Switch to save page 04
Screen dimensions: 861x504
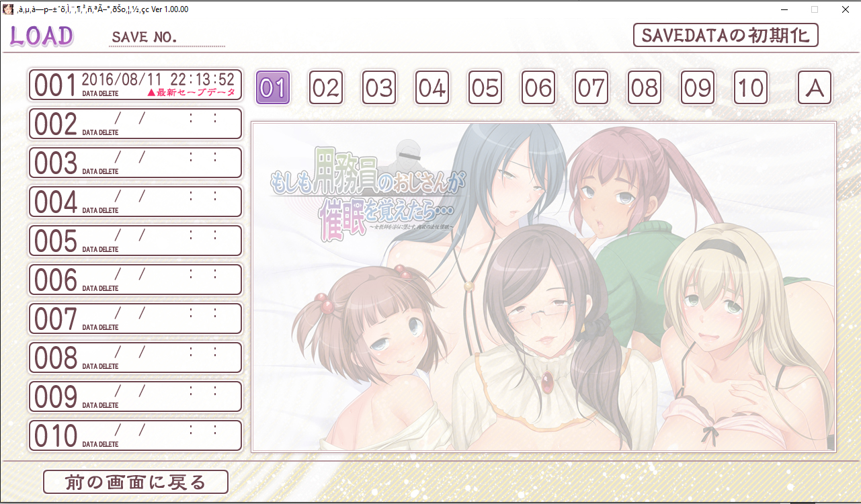pyautogui.click(x=432, y=87)
